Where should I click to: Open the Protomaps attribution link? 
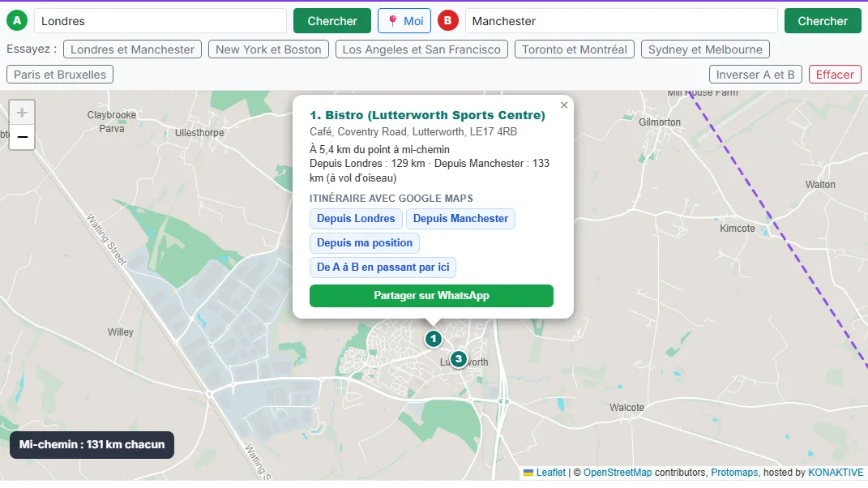click(734, 473)
